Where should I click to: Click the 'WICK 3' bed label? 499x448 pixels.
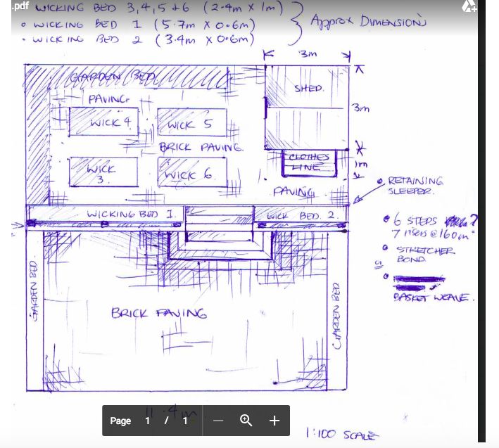point(101,174)
